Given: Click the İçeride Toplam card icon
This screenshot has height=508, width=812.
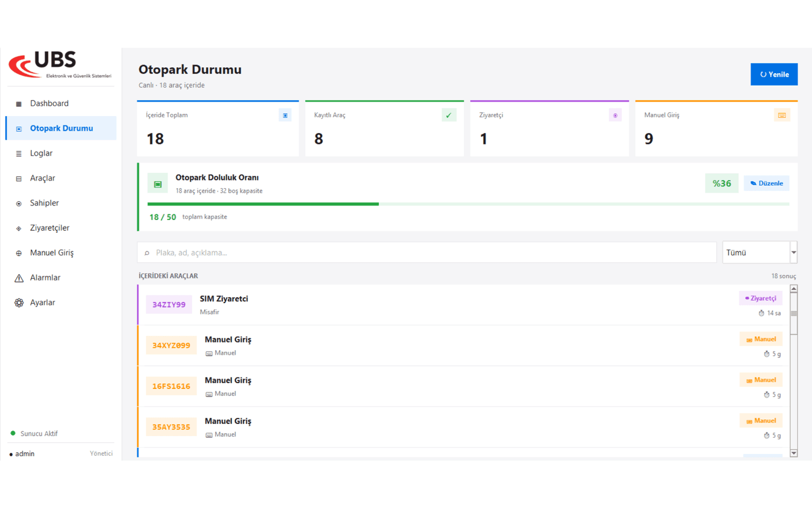Looking at the screenshot, I should point(285,116).
